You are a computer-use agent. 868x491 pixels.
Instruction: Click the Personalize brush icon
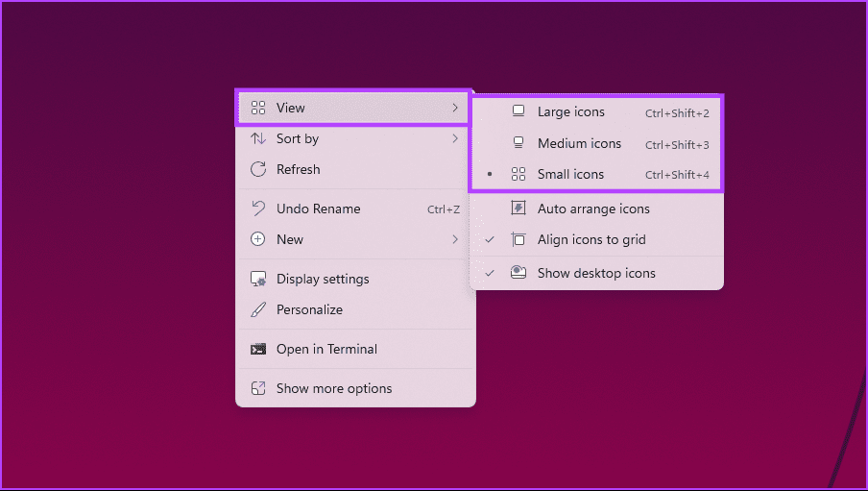click(x=258, y=309)
